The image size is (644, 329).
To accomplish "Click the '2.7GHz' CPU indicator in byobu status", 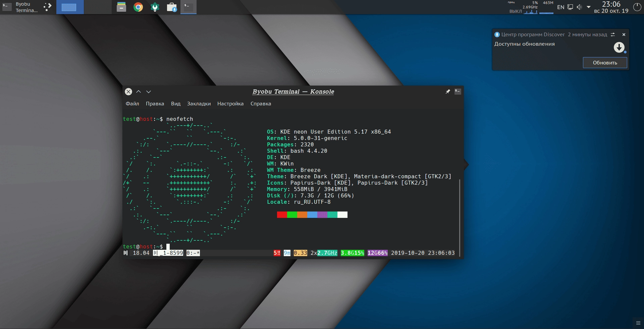I will [327, 253].
